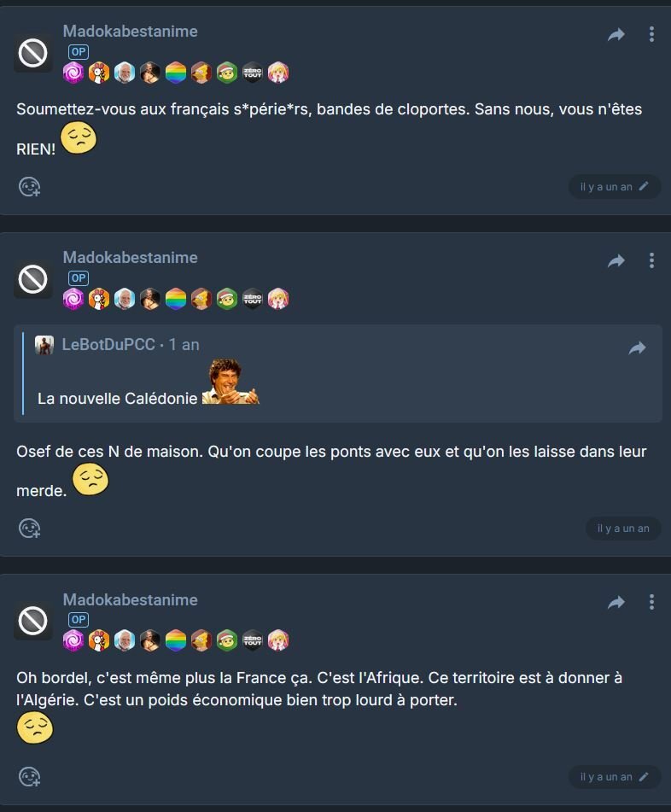Click the OP tag on the second post
This screenshot has width=671, height=812.
coord(79,278)
